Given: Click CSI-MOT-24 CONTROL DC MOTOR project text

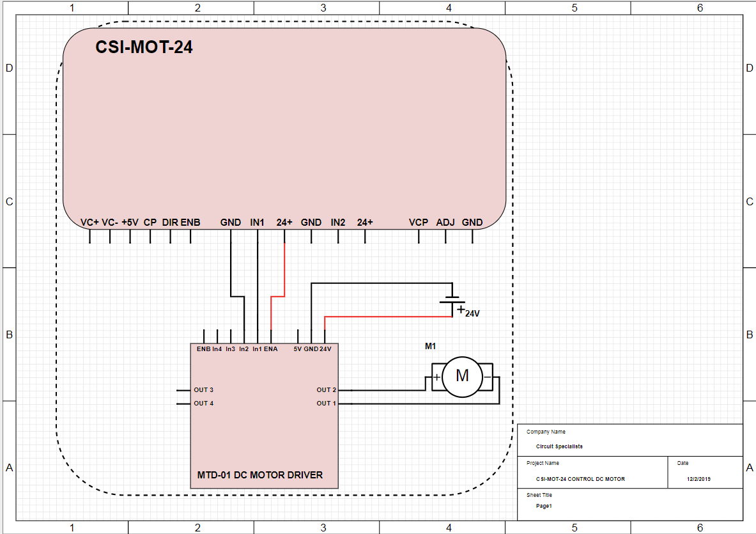Looking at the screenshot, I should (x=580, y=480).
